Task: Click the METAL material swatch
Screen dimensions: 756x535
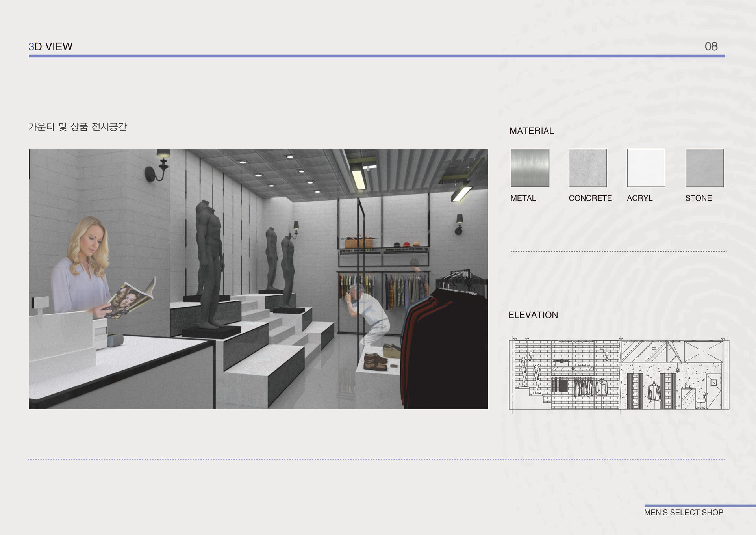Action: click(530, 168)
